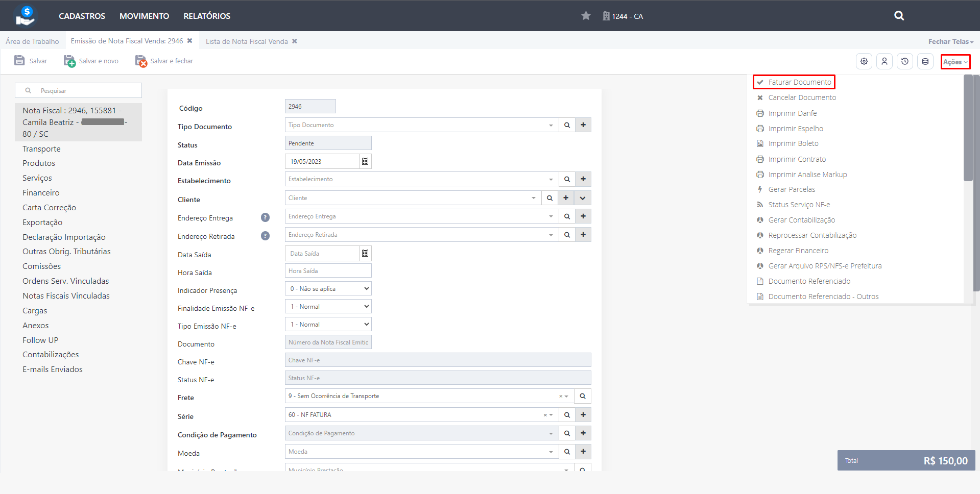Open the global search magnifier icon
Screen dimensions: 980x494
pos(899,16)
